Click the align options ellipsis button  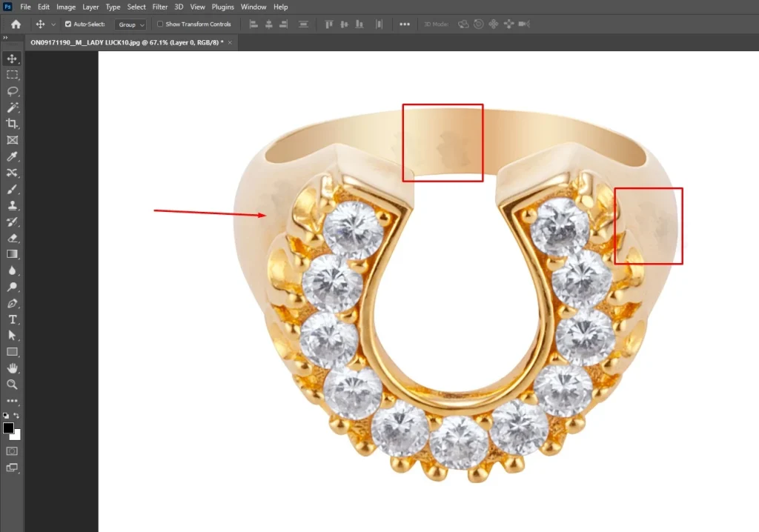click(x=405, y=24)
